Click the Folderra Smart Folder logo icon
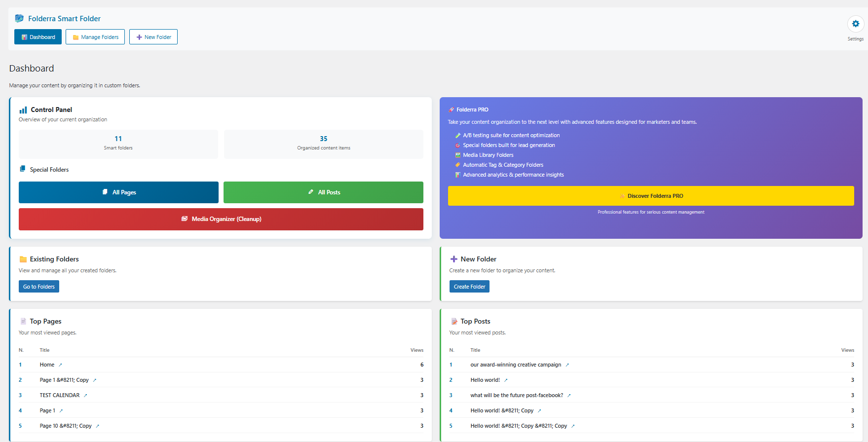 pos(19,18)
